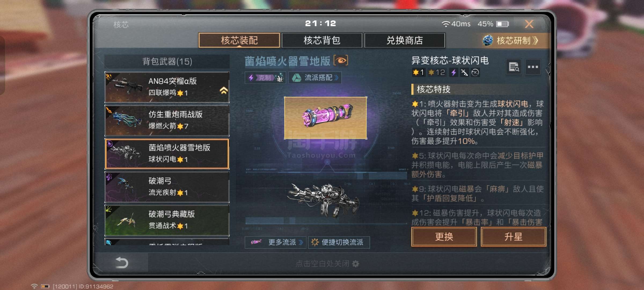The height and width of the screenshot is (290, 644).
Task: Click the 升星 star upgrade button
Action: click(513, 237)
